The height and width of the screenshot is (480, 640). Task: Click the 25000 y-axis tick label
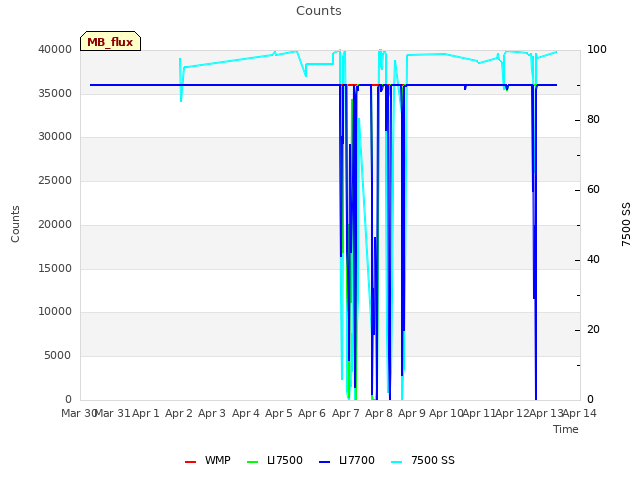55,180
